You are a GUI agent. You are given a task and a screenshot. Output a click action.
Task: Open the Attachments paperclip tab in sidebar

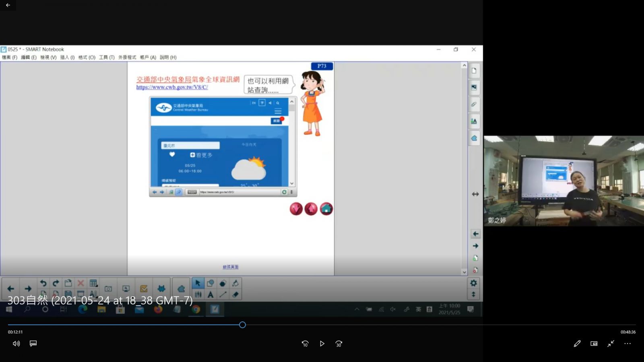point(474,104)
